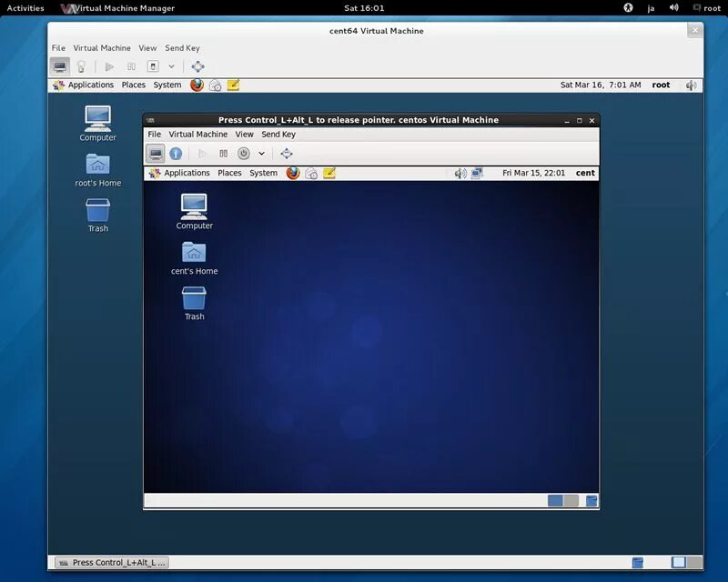Switch centos console to fullscreen
The width and height of the screenshot is (728, 582).
287,153
